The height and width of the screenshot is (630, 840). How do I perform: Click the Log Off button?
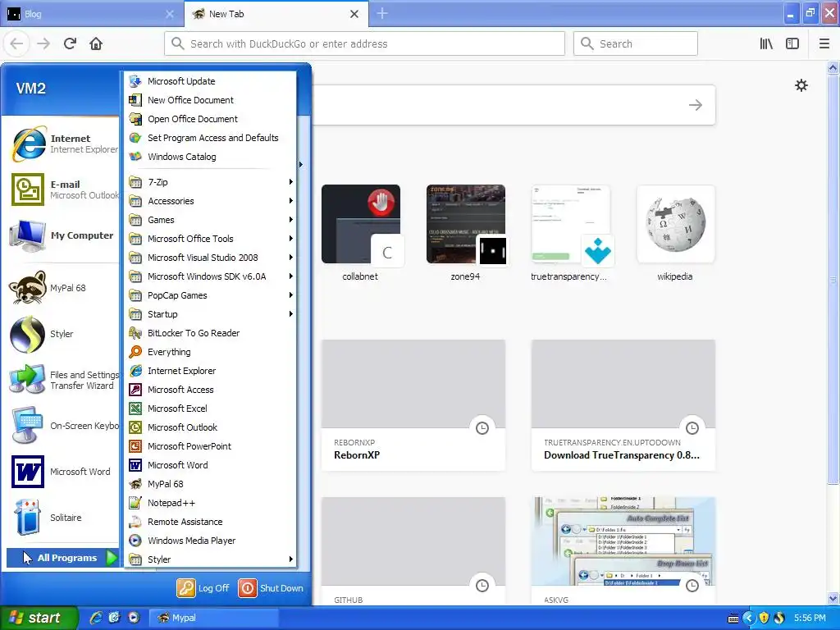point(203,587)
